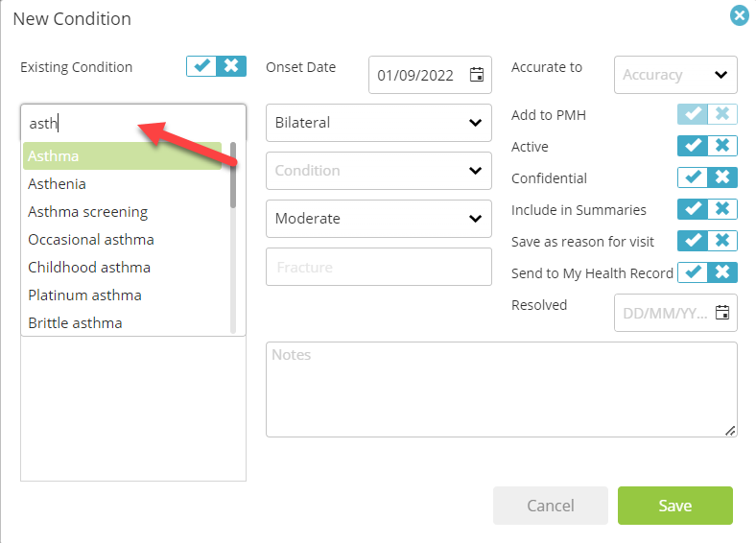Click the Active cross icon
Image resolution: width=756 pixels, height=543 pixels.
click(x=722, y=146)
